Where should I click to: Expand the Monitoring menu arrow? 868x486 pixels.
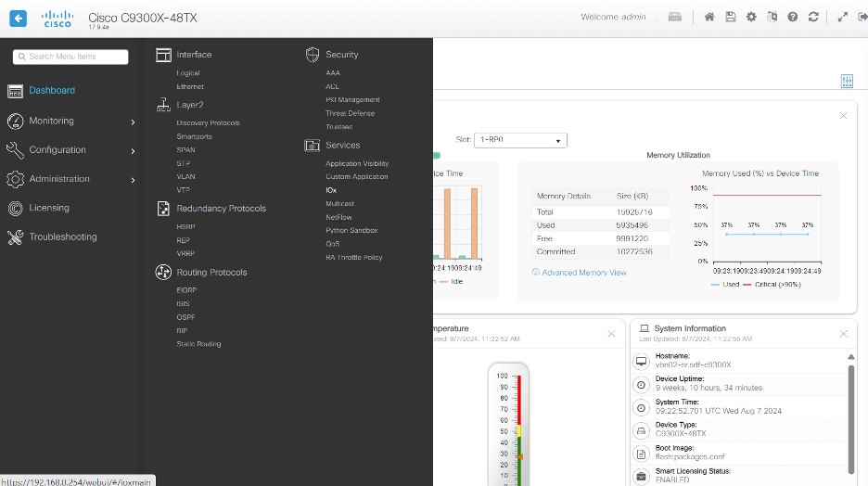click(x=133, y=121)
